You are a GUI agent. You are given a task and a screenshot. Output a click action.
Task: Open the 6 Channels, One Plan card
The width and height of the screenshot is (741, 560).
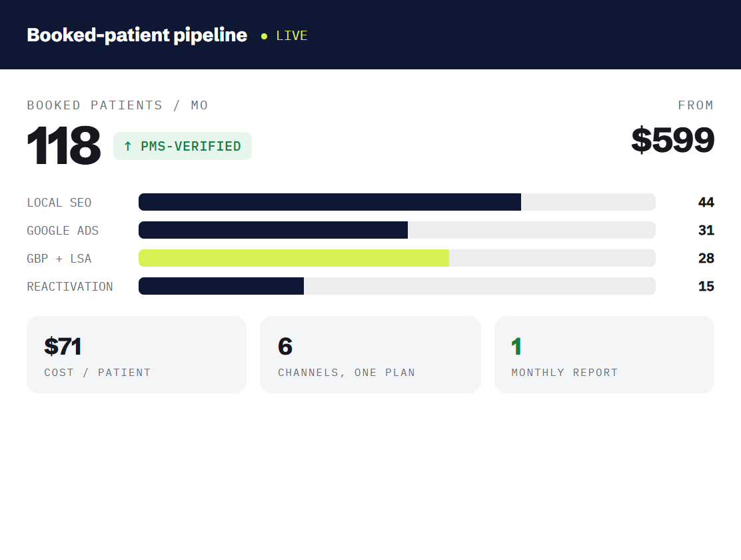[370, 354]
